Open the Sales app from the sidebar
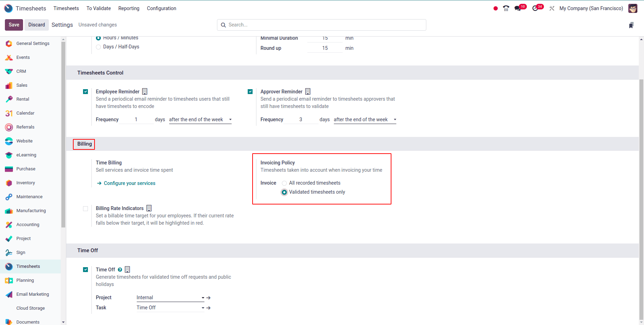 [x=22, y=85]
